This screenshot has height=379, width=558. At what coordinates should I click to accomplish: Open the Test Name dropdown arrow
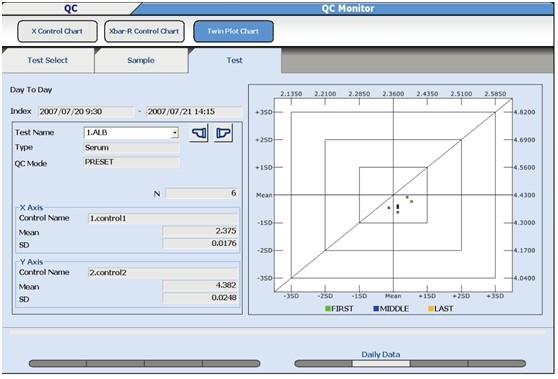(175, 133)
